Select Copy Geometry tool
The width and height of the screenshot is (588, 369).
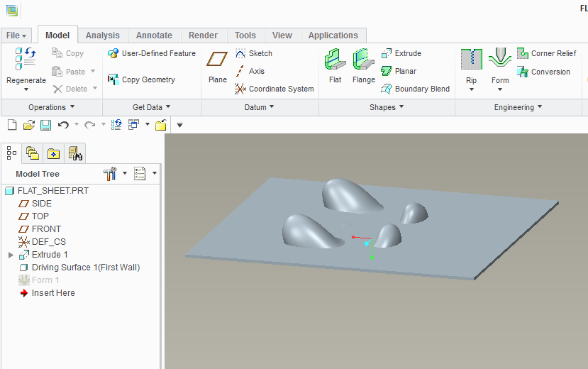click(141, 79)
